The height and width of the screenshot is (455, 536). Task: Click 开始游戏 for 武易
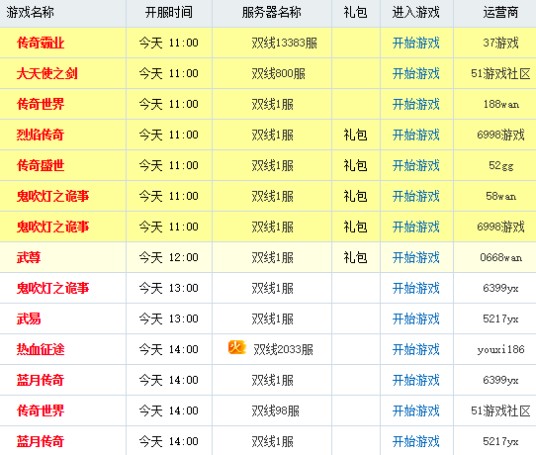[416, 319]
